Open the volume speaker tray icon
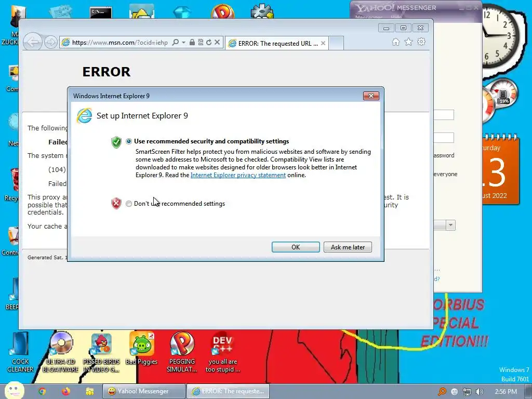 coord(479,392)
